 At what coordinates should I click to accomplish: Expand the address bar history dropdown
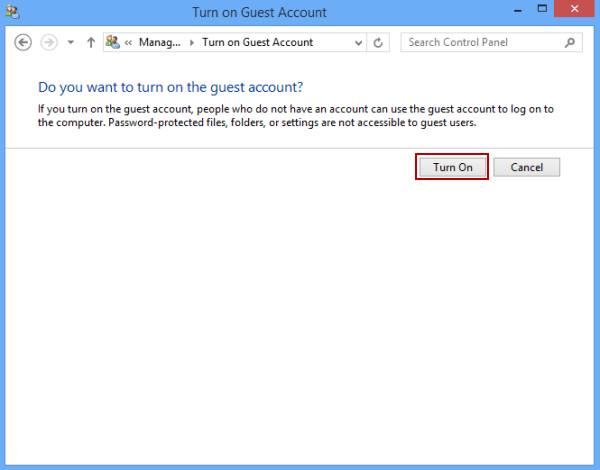click(358, 43)
